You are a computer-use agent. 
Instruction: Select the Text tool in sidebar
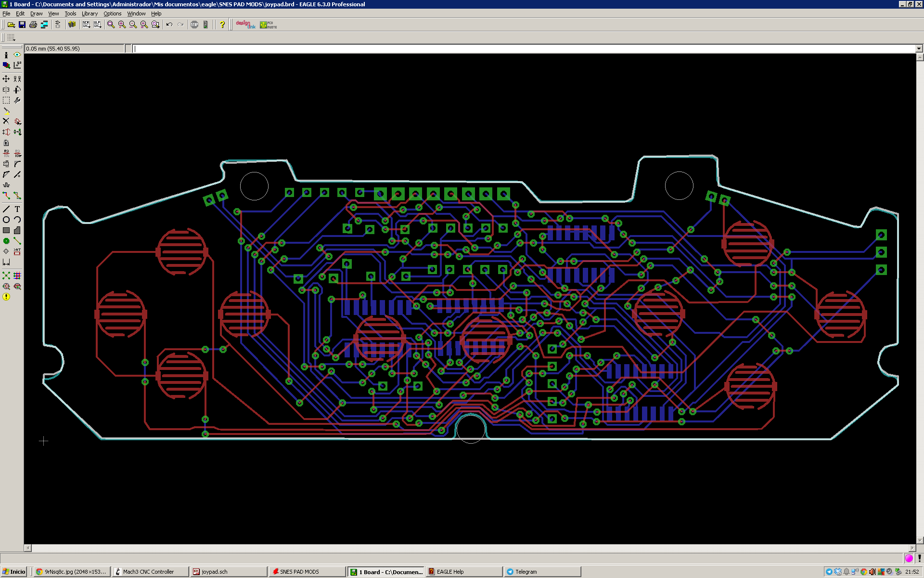pos(17,209)
